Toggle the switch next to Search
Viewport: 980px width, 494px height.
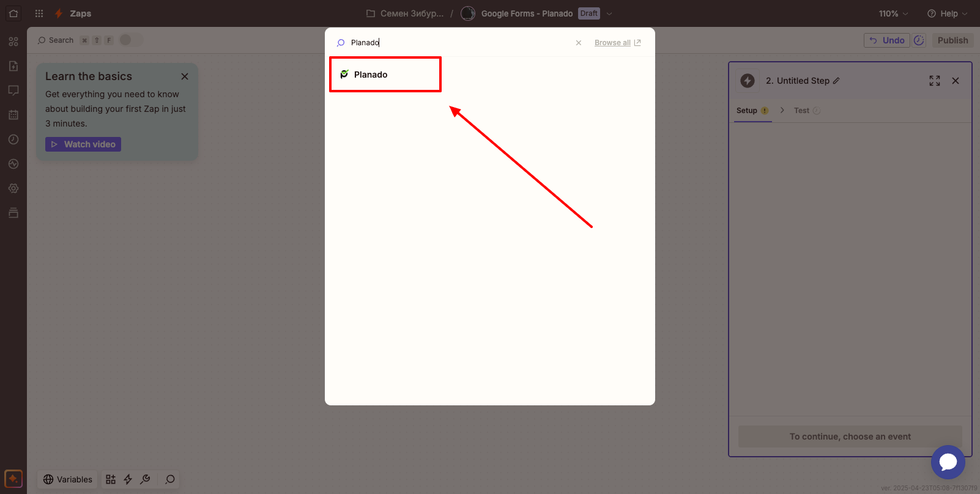[130, 40]
